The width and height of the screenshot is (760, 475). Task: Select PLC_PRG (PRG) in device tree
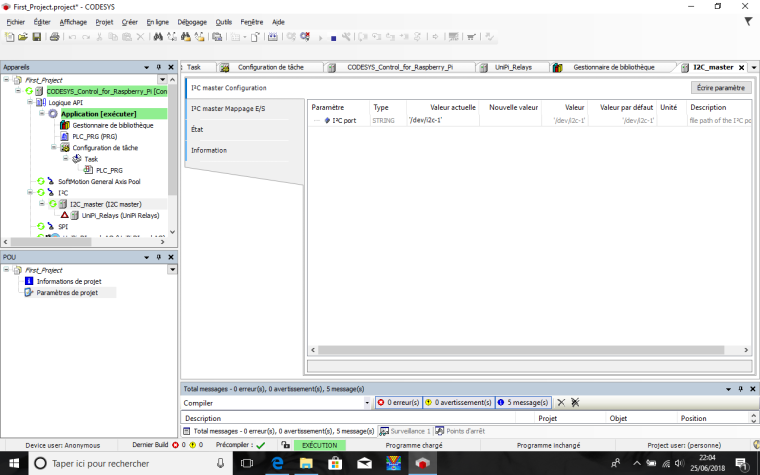(x=95, y=136)
